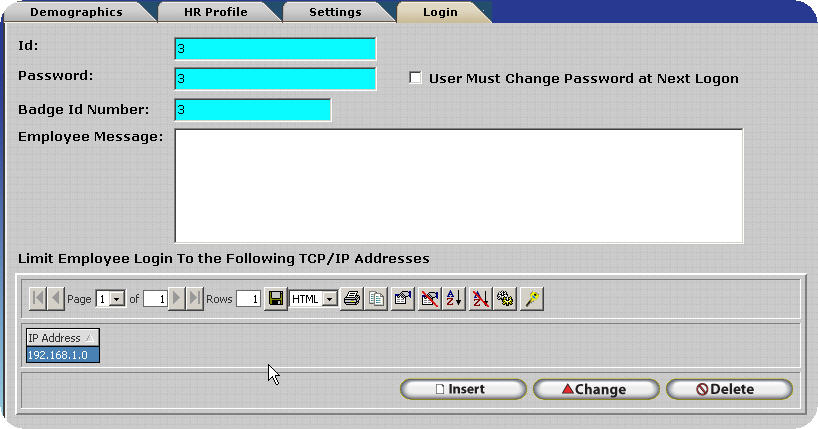Click the printer icon in grid toolbar
This screenshot has width=818, height=429.
click(x=352, y=299)
